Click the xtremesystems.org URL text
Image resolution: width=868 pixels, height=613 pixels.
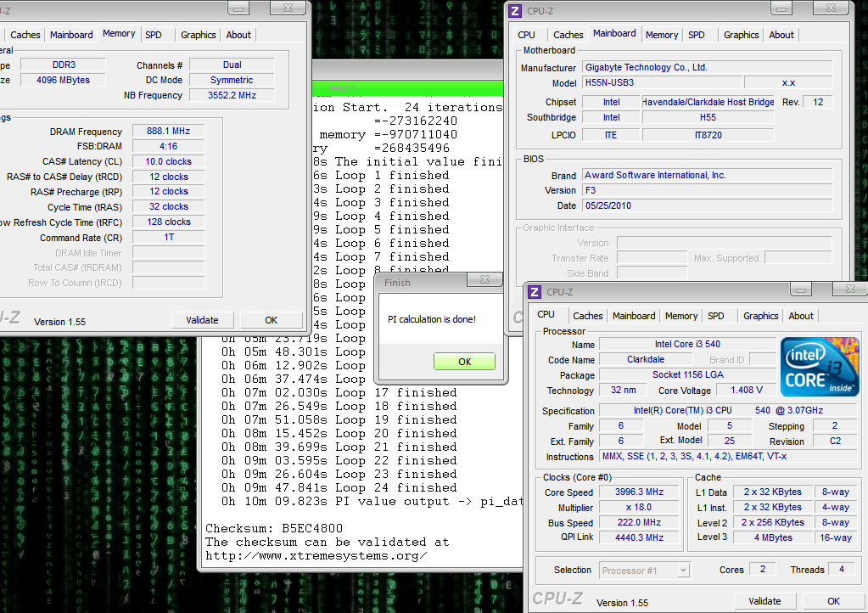pos(316,555)
